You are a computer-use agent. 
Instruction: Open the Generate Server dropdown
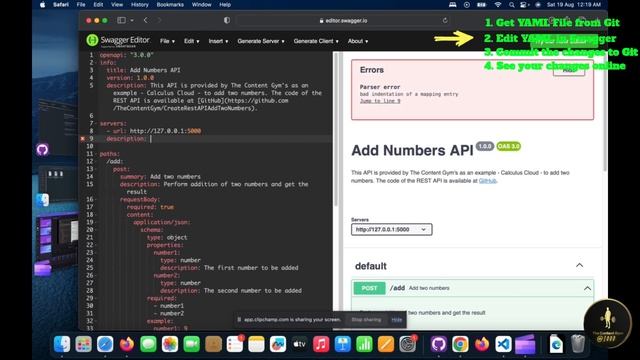pyautogui.click(x=261, y=41)
